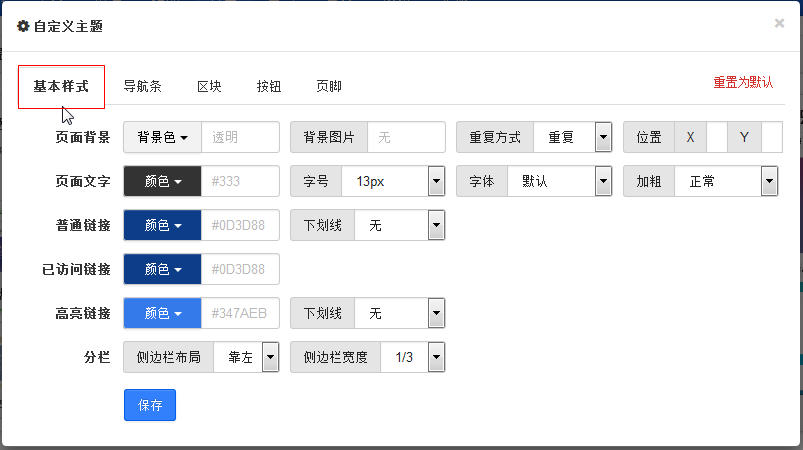This screenshot has height=450, width=803.
Task: Open the 字体 dropdown showing 默认
Action: point(560,181)
